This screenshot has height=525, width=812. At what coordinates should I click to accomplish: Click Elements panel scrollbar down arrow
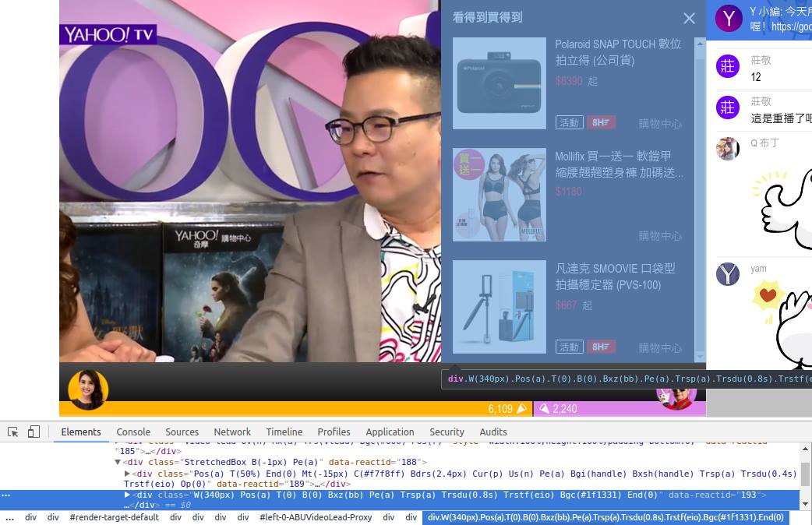coord(805,504)
